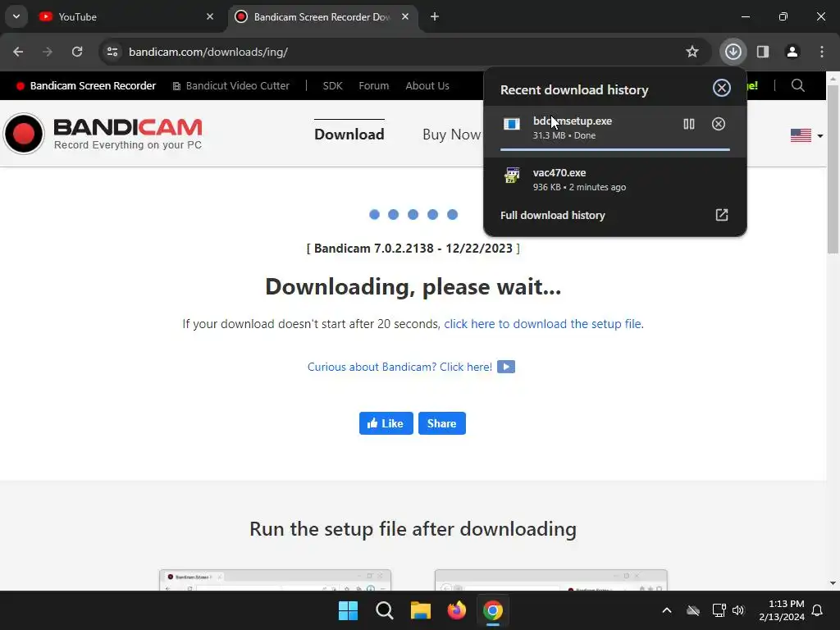Open bdcamsetup.exe file icon in downloads
This screenshot has height=630, width=840.
click(x=512, y=125)
